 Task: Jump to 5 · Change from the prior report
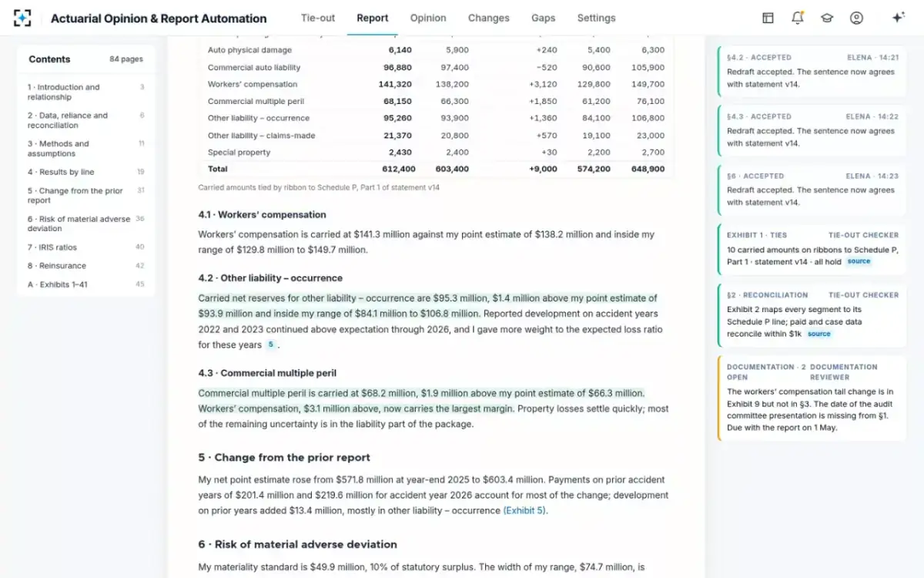[85, 195]
